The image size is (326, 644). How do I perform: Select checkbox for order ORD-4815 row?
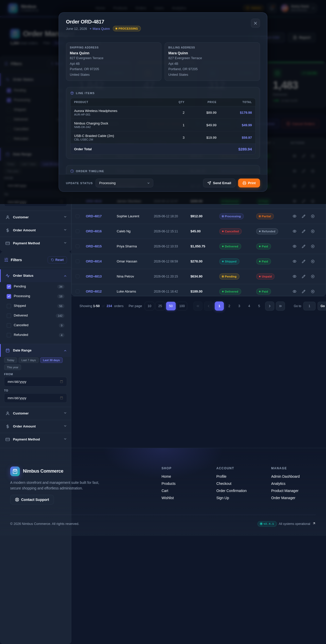(78, 246)
